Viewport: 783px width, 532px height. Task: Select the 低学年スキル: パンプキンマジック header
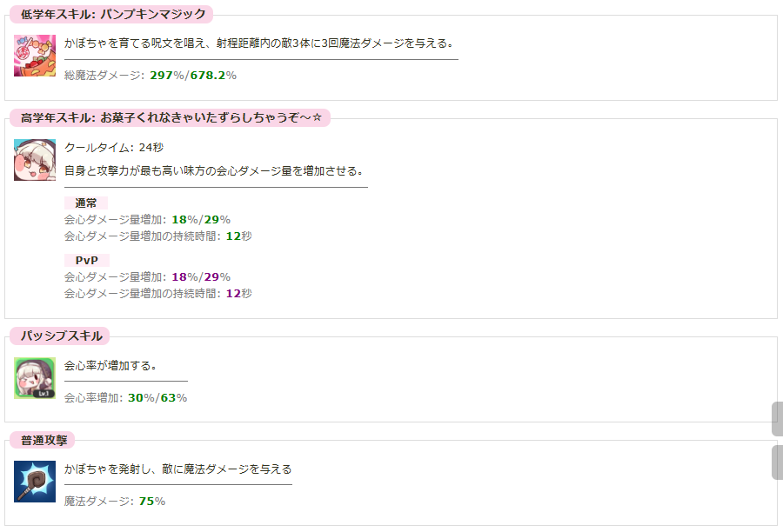pyautogui.click(x=112, y=14)
